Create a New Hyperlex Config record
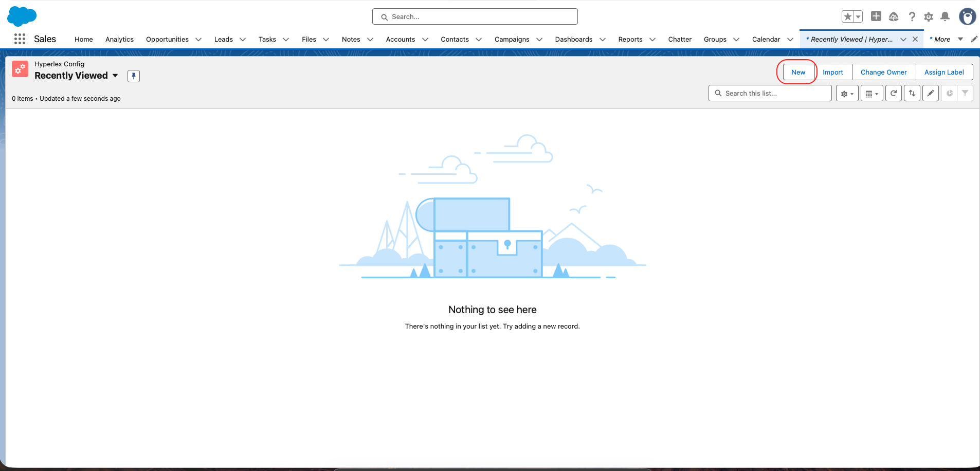 pyautogui.click(x=798, y=72)
